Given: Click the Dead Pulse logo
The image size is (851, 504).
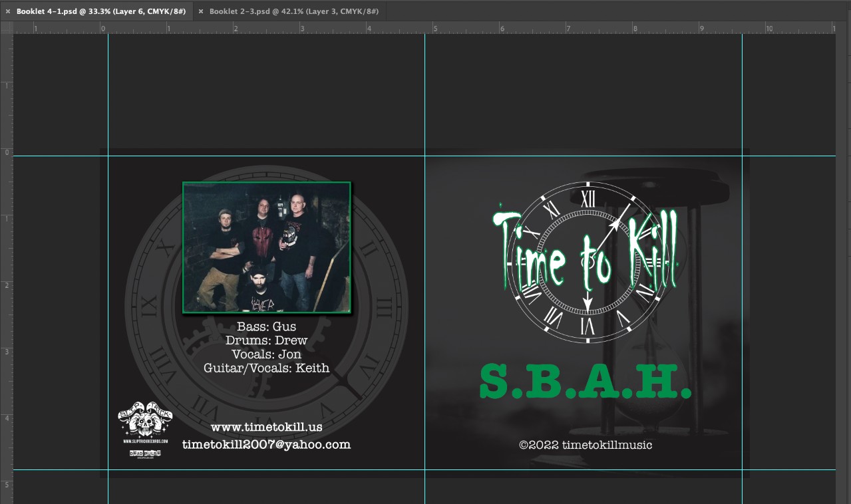Looking at the screenshot, I should (144, 453).
